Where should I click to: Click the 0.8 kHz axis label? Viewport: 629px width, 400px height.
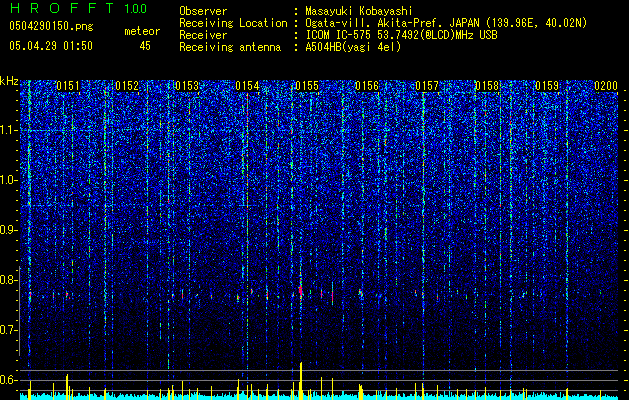(x=9, y=280)
